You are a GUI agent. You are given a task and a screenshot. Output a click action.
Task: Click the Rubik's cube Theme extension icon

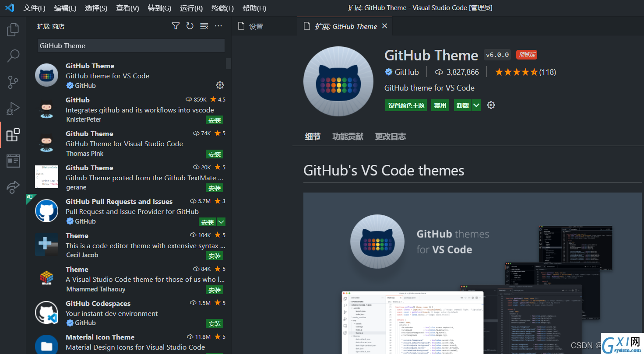(x=46, y=279)
